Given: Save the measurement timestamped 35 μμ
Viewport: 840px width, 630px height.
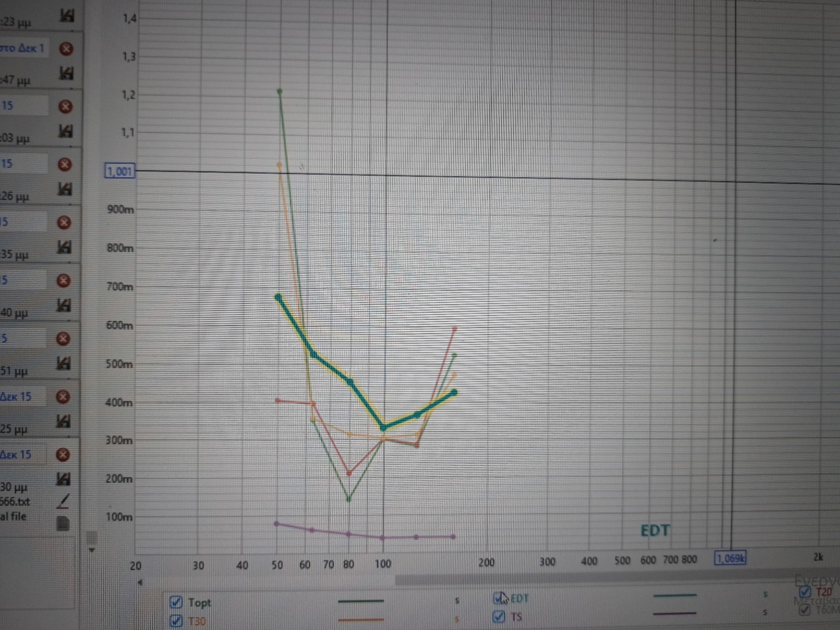Looking at the screenshot, I should click(64, 247).
